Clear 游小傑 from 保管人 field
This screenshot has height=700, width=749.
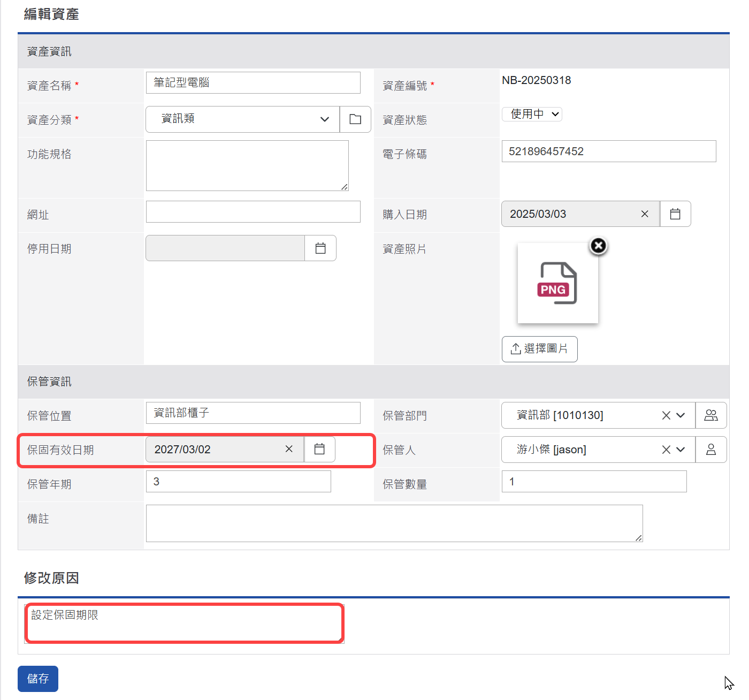(x=666, y=450)
